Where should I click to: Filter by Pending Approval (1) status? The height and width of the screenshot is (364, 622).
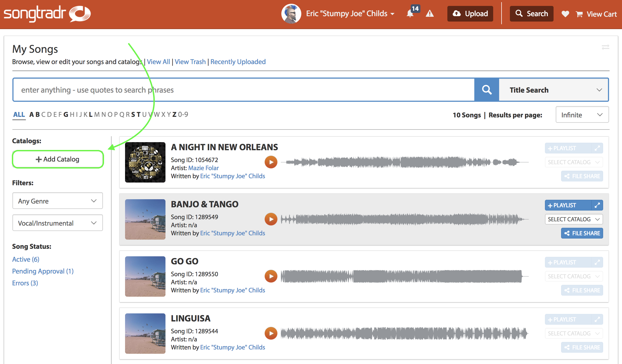coord(43,271)
